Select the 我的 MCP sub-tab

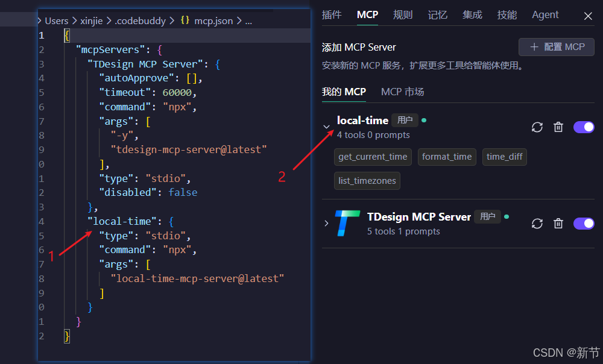(344, 92)
